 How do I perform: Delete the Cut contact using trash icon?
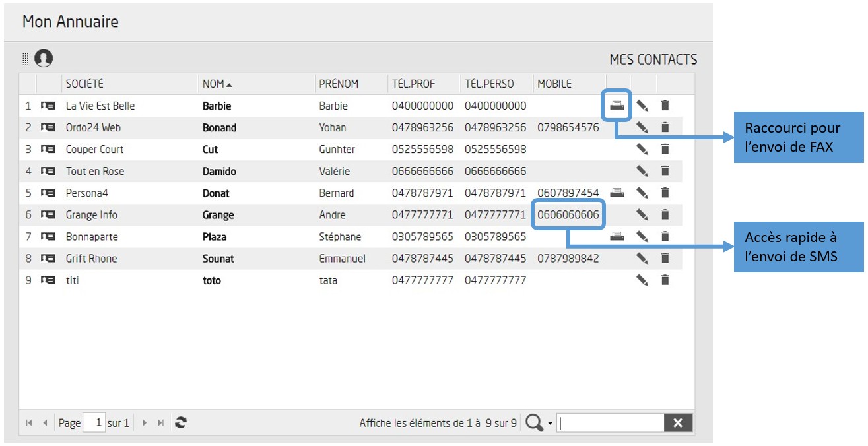point(665,149)
